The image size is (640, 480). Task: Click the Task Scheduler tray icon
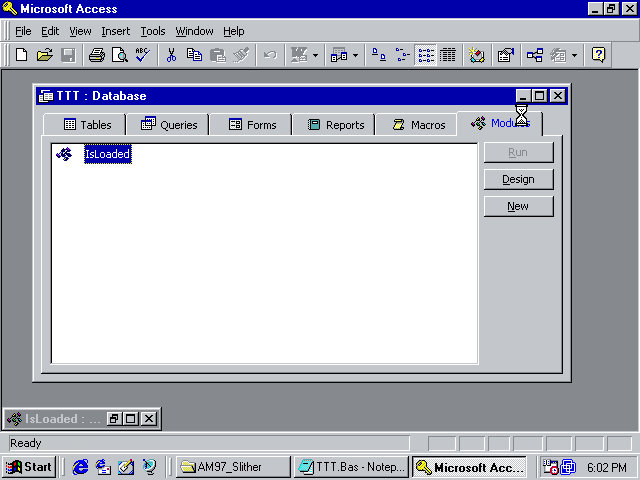(550, 467)
